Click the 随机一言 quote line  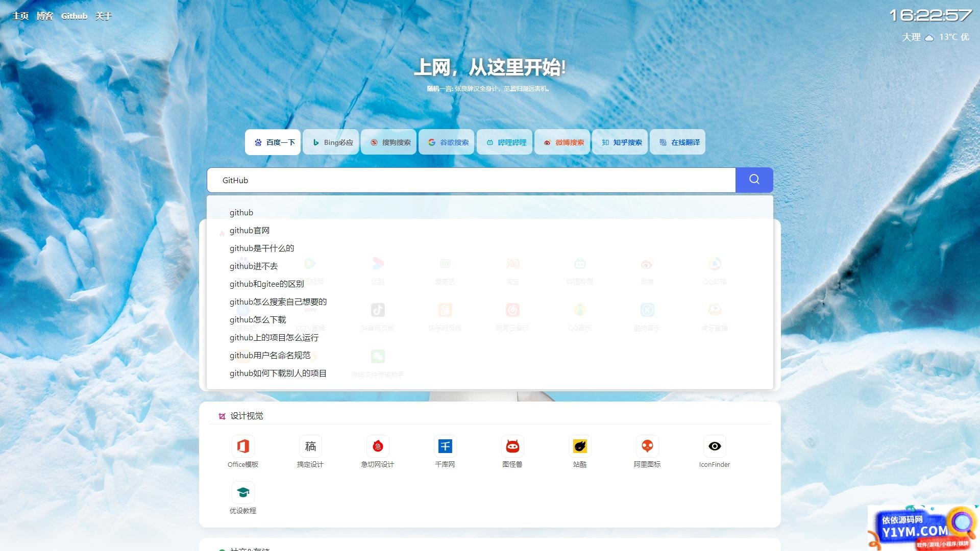click(488, 89)
